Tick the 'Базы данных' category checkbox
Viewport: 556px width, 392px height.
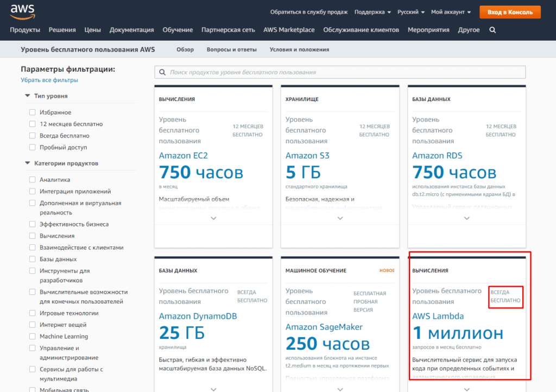[x=33, y=260]
